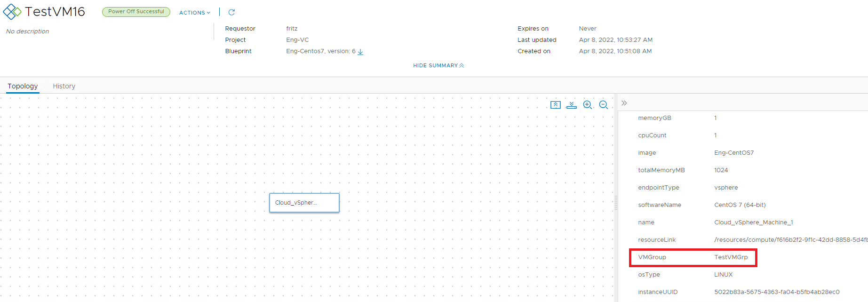Click the refresh deployment icon
The width and height of the screenshot is (868, 302).
(x=231, y=12)
